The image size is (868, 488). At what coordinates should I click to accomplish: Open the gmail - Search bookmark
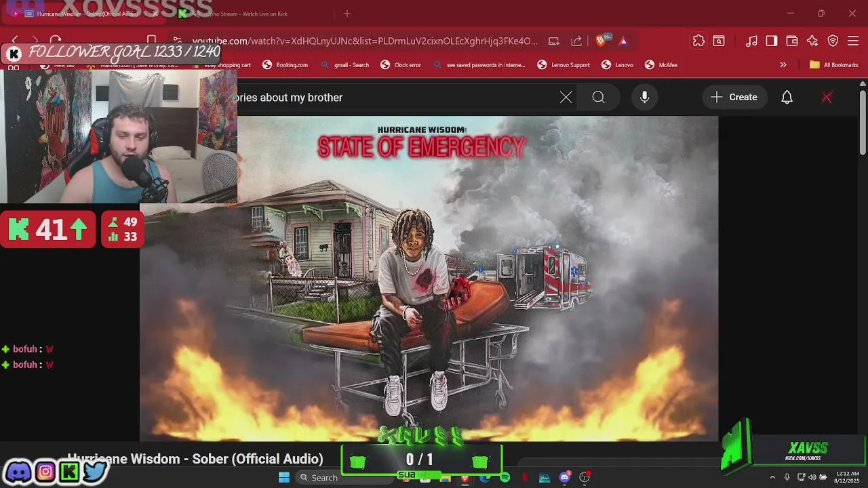pos(345,65)
